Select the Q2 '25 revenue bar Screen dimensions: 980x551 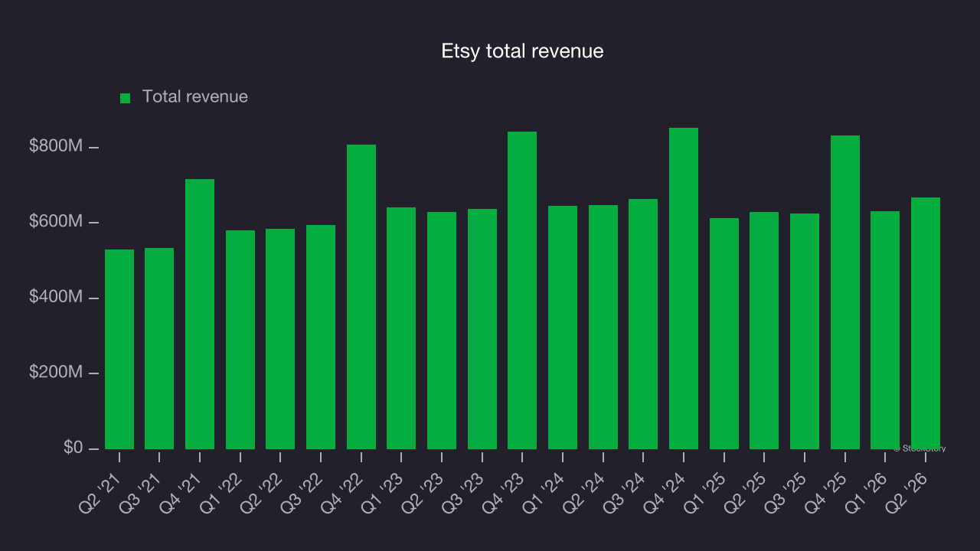pos(764,331)
